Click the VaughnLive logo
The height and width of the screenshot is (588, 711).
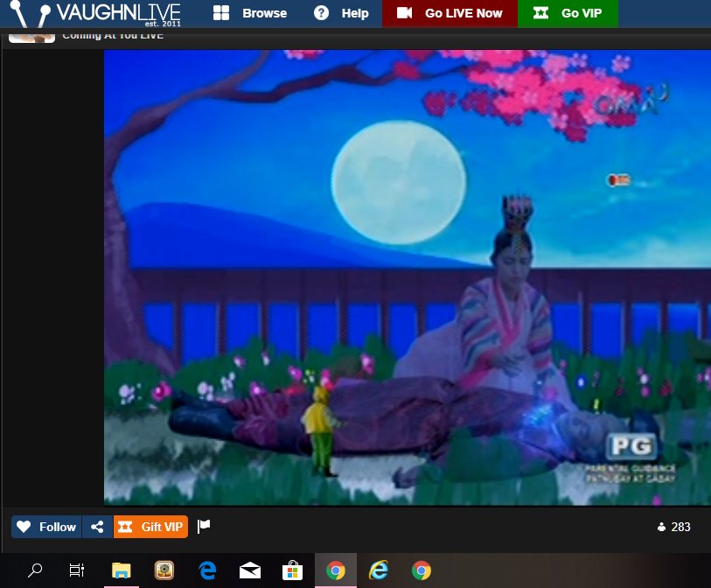tap(95, 14)
